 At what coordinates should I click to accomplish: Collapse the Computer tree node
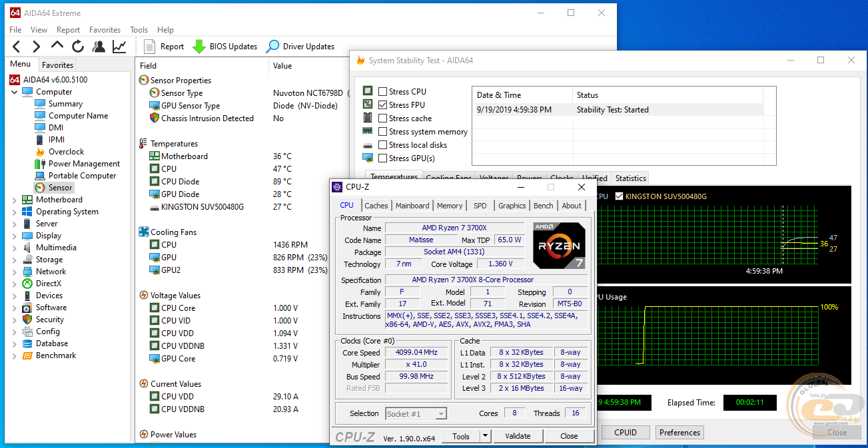15,92
